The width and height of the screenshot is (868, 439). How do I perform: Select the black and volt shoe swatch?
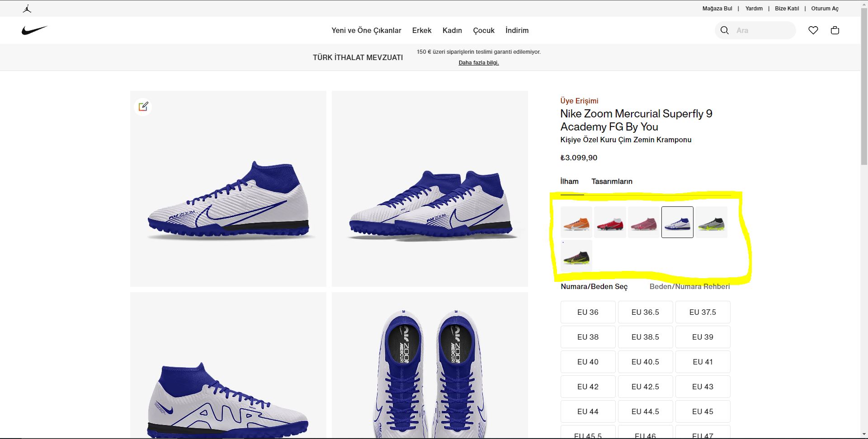pos(576,256)
